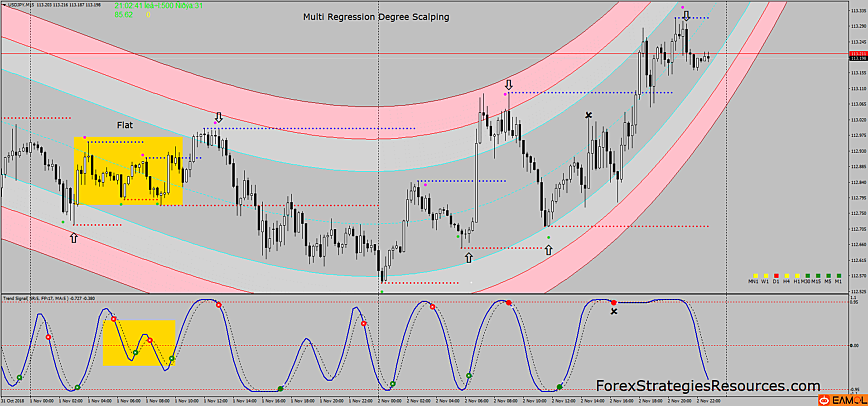Click the -0.95 indicator scale label
868x406 pixels.
click(x=854, y=390)
